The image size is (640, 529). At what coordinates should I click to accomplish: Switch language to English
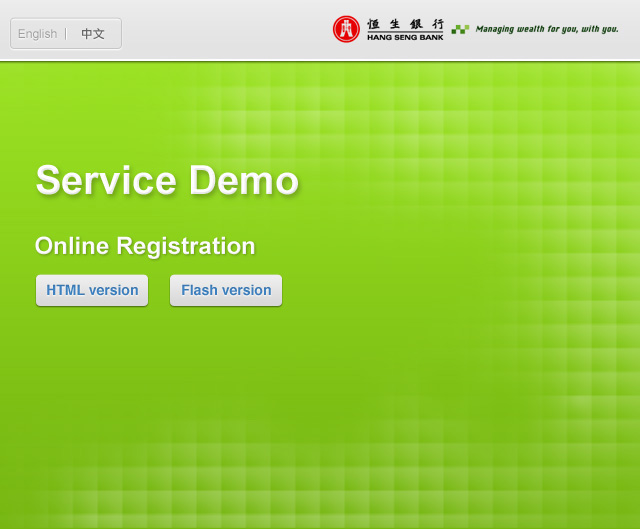(x=37, y=34)
